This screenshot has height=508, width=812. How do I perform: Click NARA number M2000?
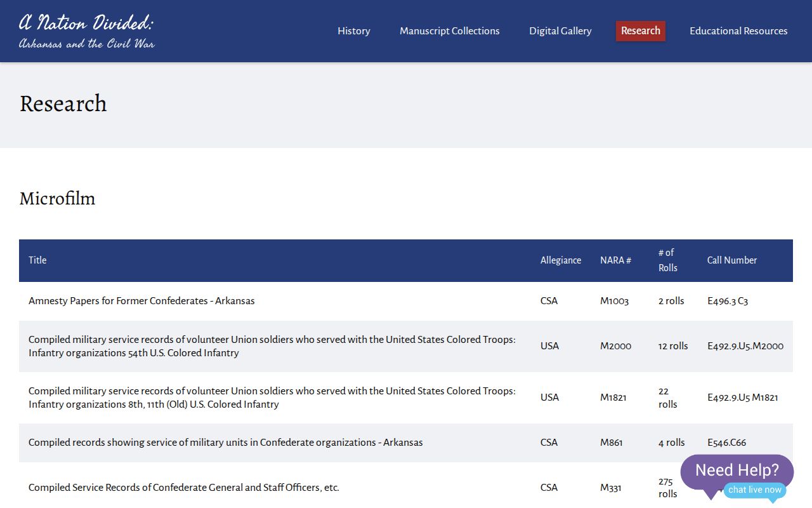(x=615, y=346)
